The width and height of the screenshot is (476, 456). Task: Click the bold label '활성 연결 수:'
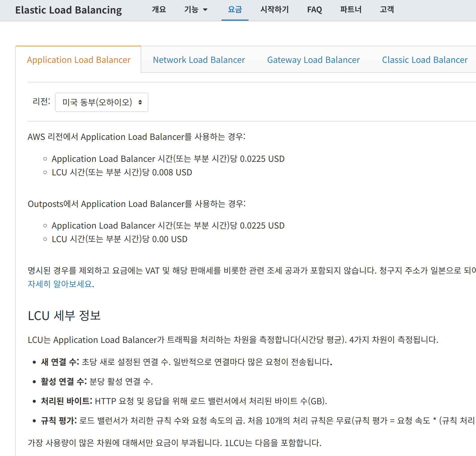point(64,382)
